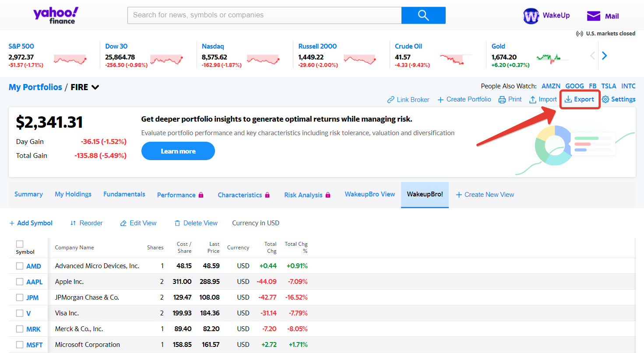Expand the FIRE portfolio dropdown chevron
Viewport: 644px width, 353px height.
click(95, 87)
